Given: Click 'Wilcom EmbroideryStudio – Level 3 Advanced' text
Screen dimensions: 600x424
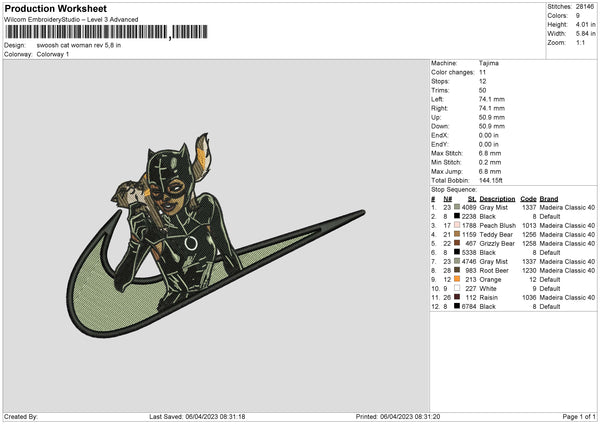Looking at the screenshot, I should pos(71,20).
